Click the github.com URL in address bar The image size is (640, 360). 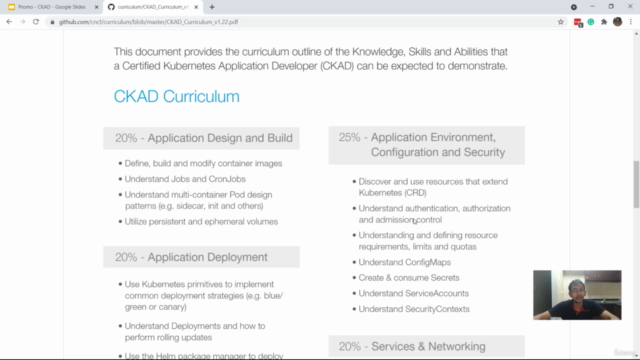point(149,22)
